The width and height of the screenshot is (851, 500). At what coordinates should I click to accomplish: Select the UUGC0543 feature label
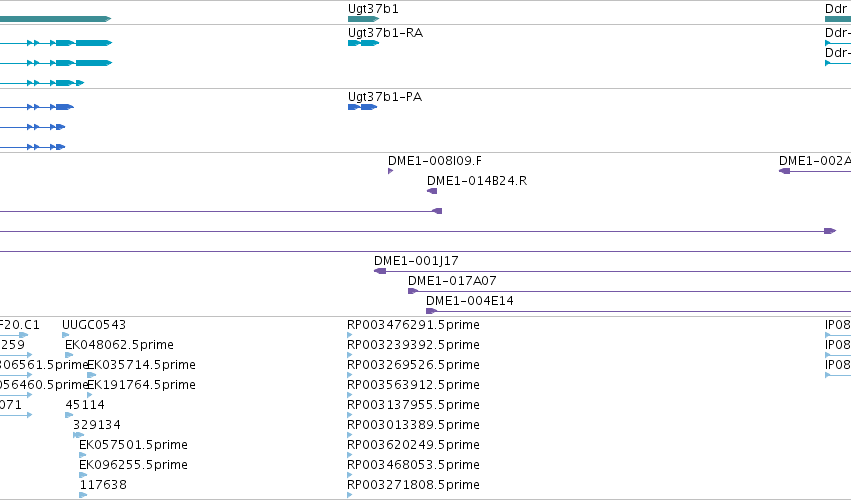(94, 325)
